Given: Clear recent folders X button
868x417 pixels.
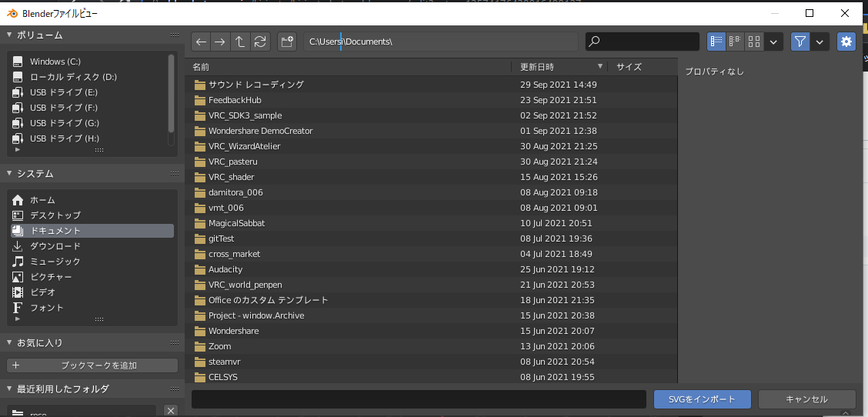Looking at the screenshot, I should [171, 410].
